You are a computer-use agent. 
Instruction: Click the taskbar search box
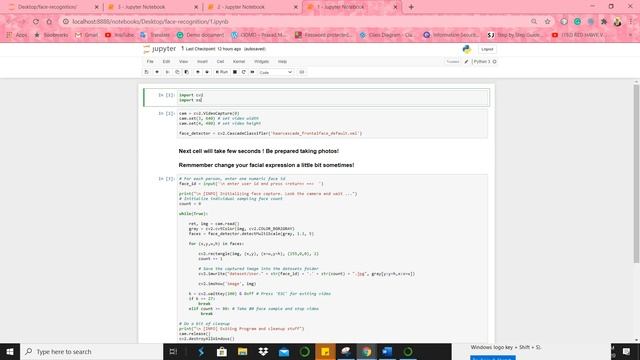pyautogui.click(x=91, y=351)
